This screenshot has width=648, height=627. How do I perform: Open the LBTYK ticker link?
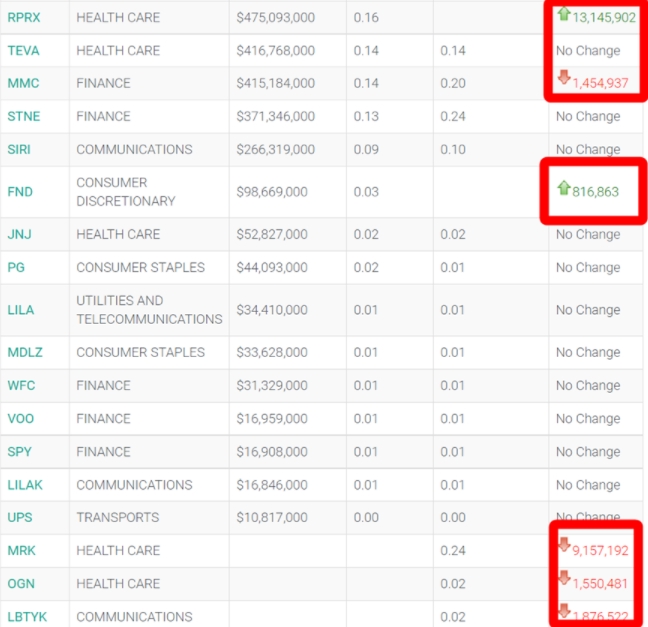click(27, 617)
